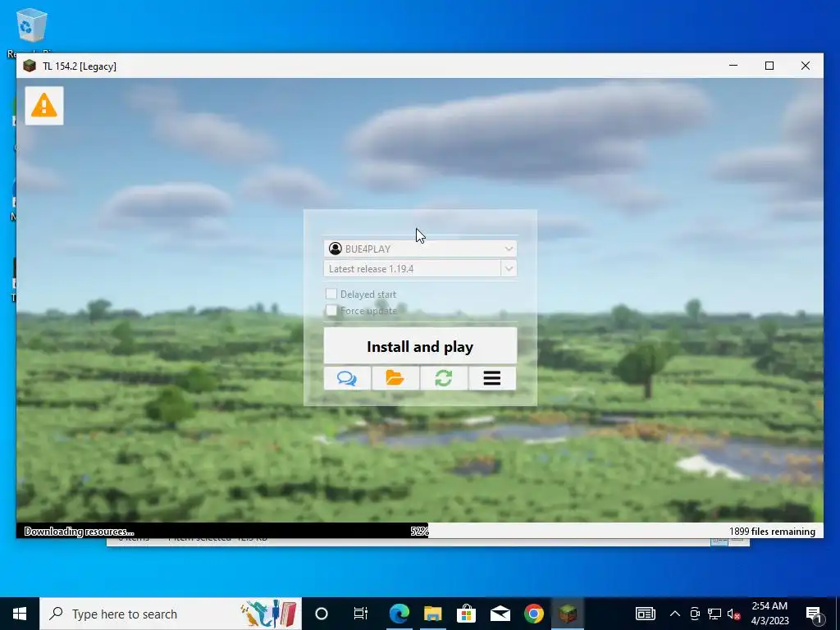Click the muted volume tray icon
The width and height of the screenshot is (840, 630).
click(x=734, y=614)
